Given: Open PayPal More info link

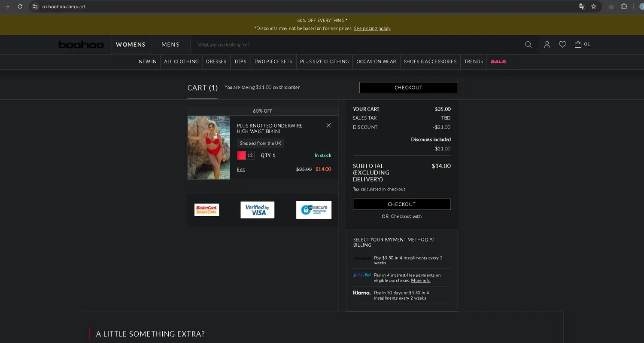Looking at the screenshot, I should [421, 280].
